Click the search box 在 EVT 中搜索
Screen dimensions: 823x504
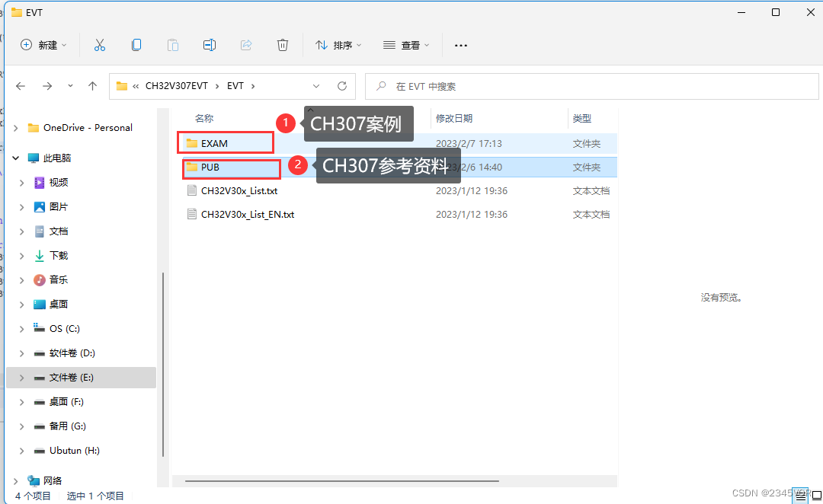click(591, 86)
